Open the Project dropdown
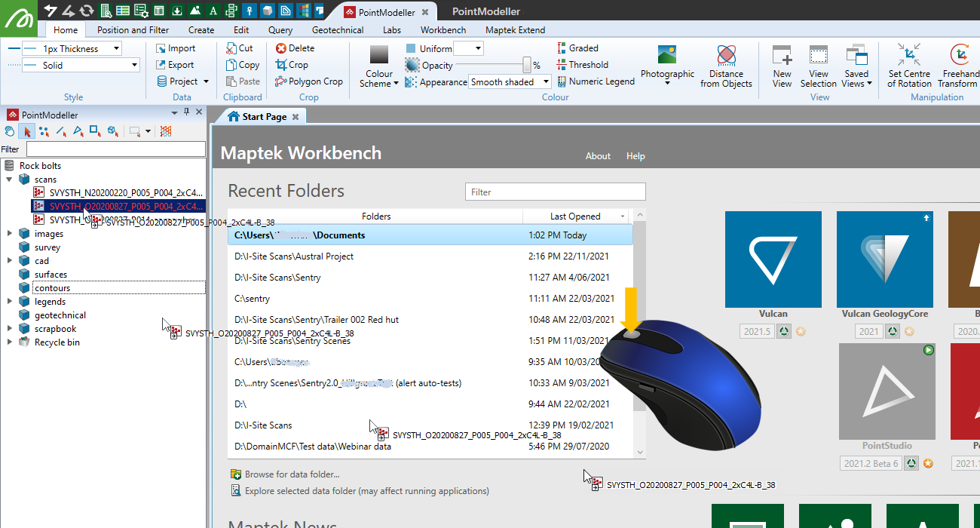This screenshot has width=980, height=528. point(183,81)
